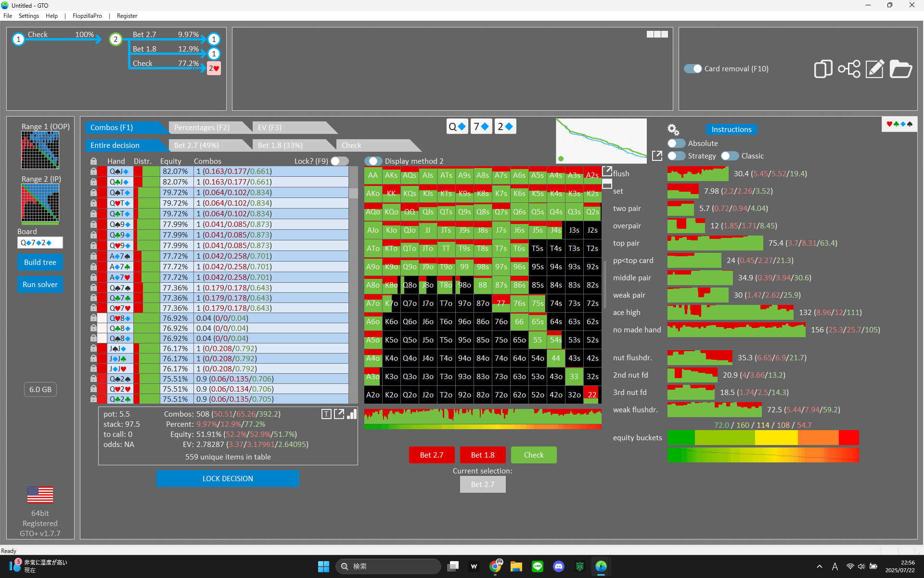
Task: Open Discord from the taskbar
Action: (559, 566)
